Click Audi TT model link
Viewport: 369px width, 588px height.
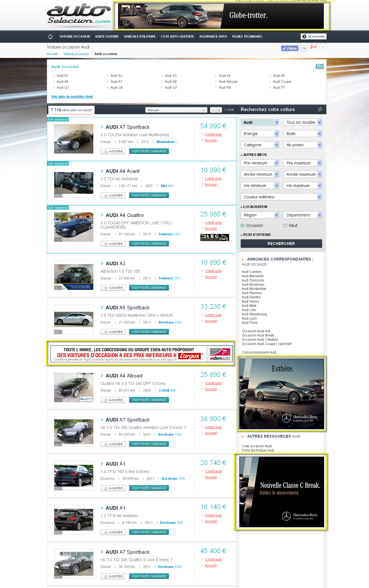(x=279, y=88)
